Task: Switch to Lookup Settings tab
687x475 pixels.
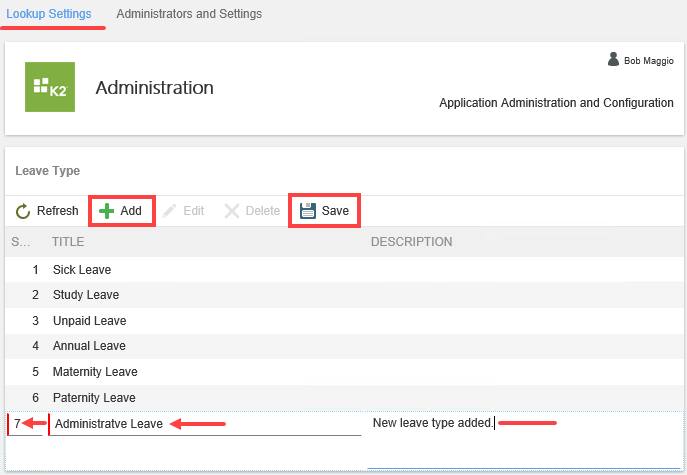Action: click(x=49, y=14)
